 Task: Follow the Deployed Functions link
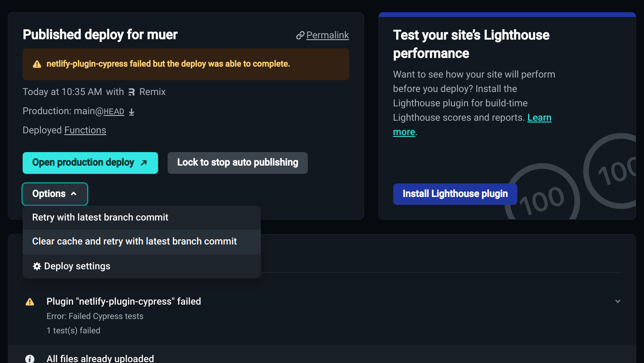point(85,130)
